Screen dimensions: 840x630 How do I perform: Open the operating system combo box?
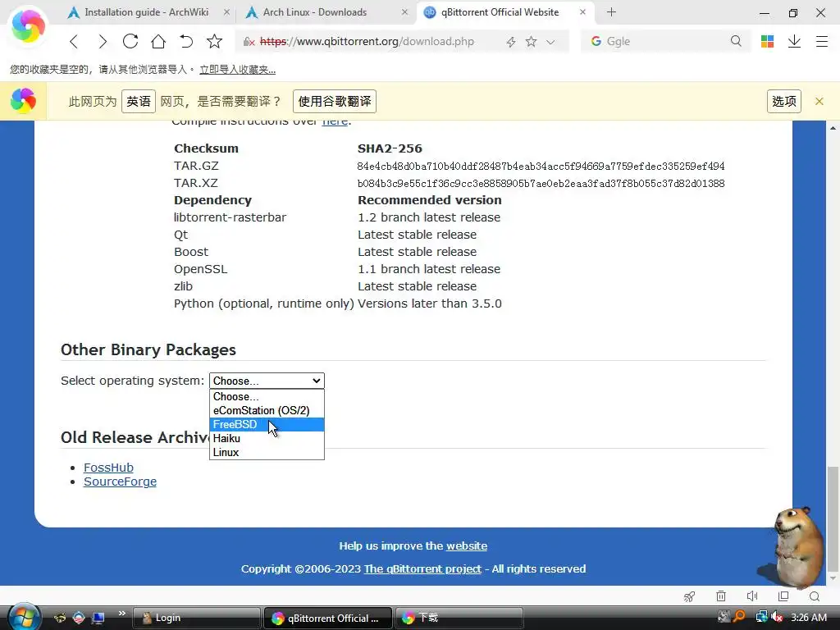click(267, 381)
